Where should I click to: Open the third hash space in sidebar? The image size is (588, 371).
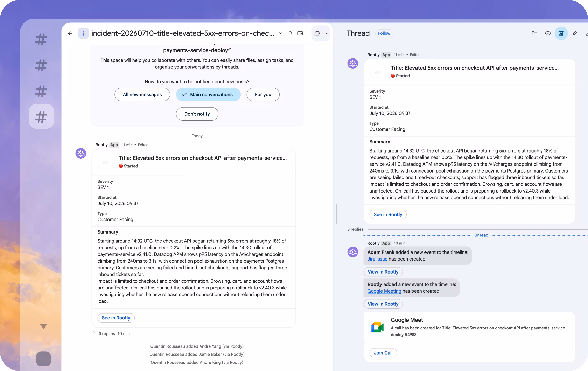[x=41, y=91]
